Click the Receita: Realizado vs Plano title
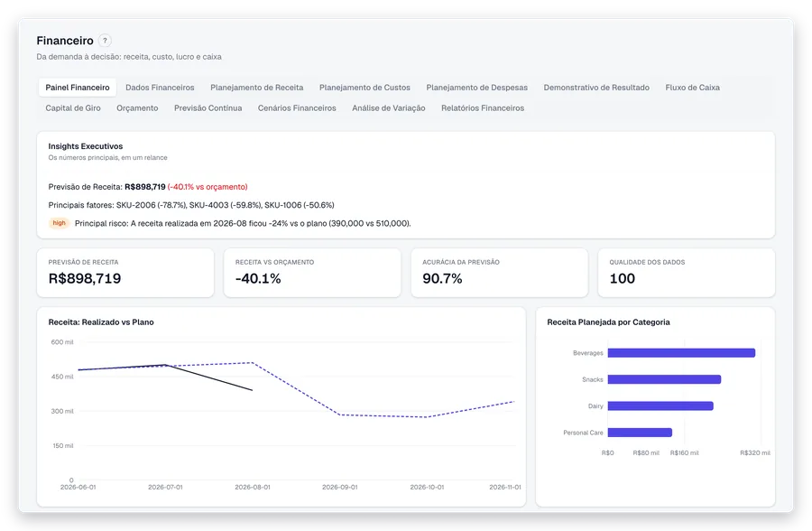Viewport: 812px width, 531px height. click(x=101, y=322)
